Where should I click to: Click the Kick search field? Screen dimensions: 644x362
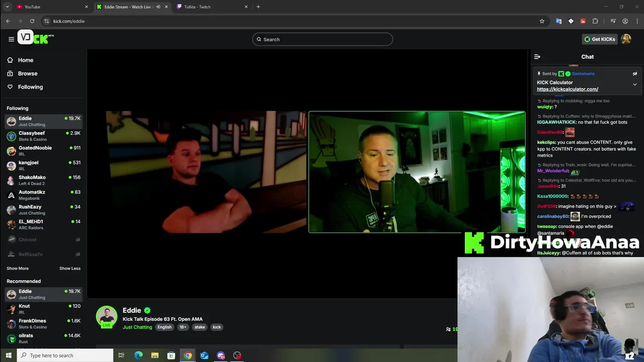[x=323, y=39]
